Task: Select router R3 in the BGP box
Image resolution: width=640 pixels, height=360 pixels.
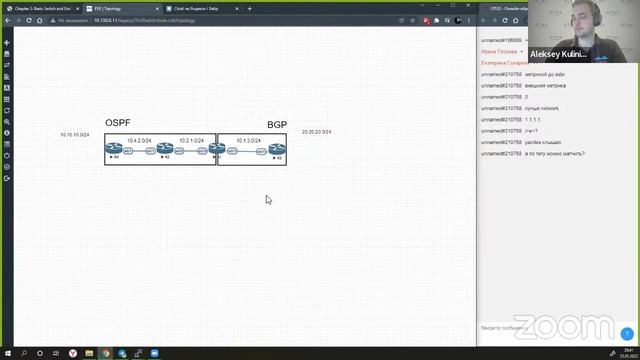Action: point(277,149)
